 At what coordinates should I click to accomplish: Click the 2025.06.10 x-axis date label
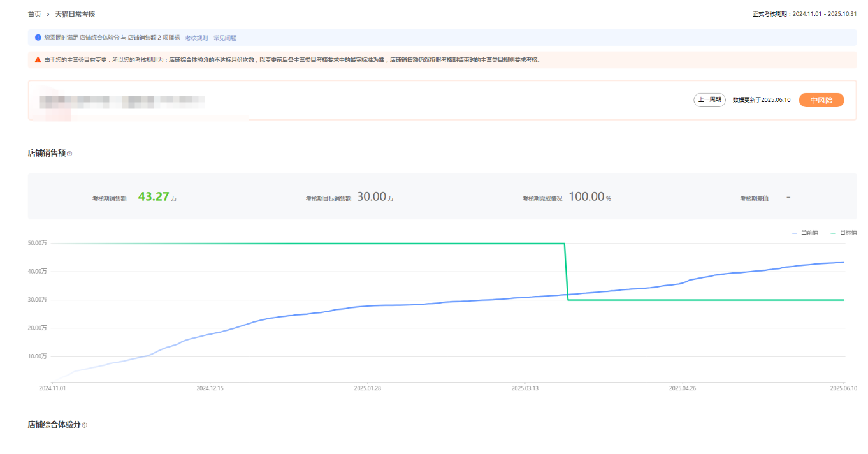tap(843, 388)
